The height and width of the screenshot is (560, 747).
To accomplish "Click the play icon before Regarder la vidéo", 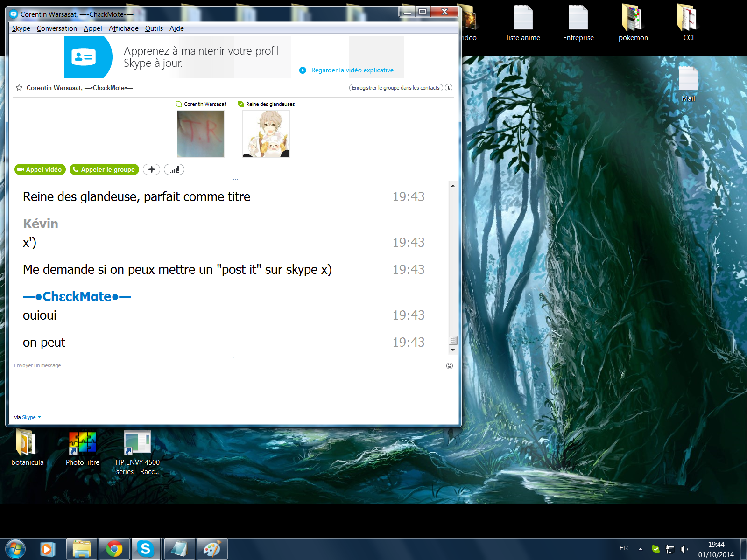I will 303,70.
